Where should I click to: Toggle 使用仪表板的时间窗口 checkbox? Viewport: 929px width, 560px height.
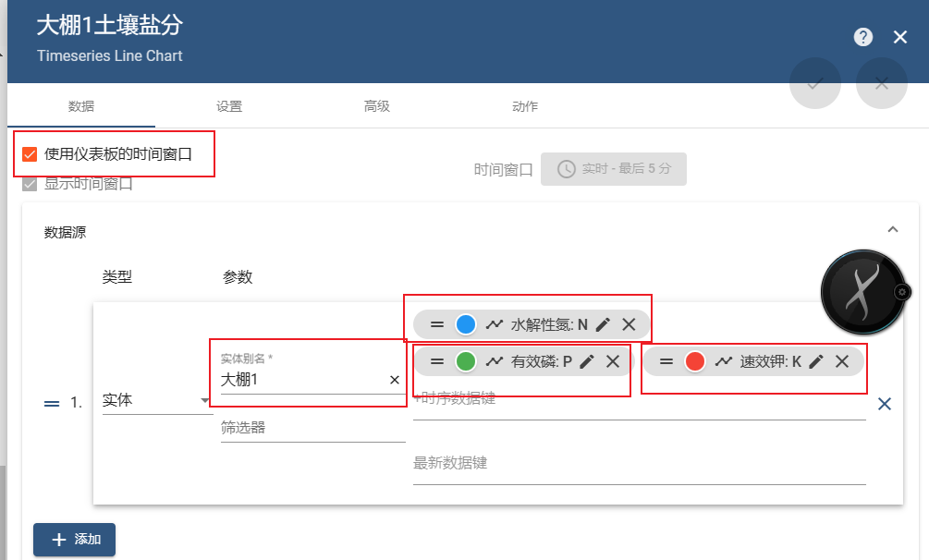click(x=30, y=154)
